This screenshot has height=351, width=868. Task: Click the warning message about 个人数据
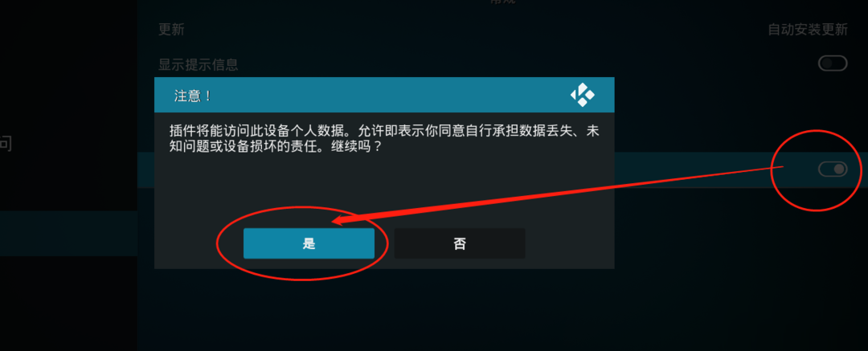click(x=384, y=140)
